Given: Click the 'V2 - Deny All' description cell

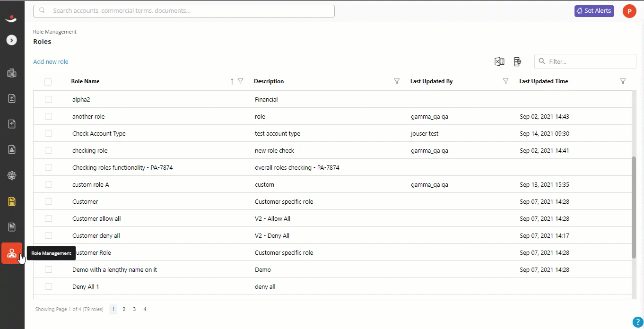Looking at the screenshot, I should click(x=272, y=235).
